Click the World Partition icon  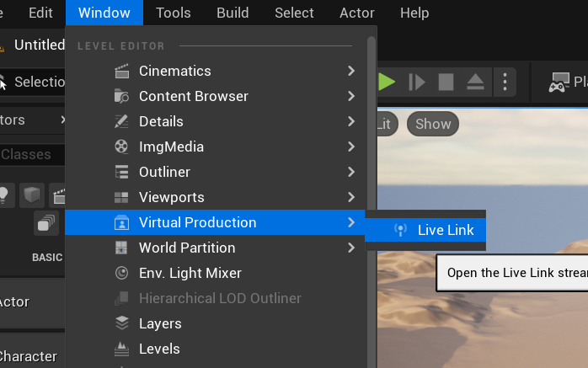pyautogui.click(x=121, y=248)
